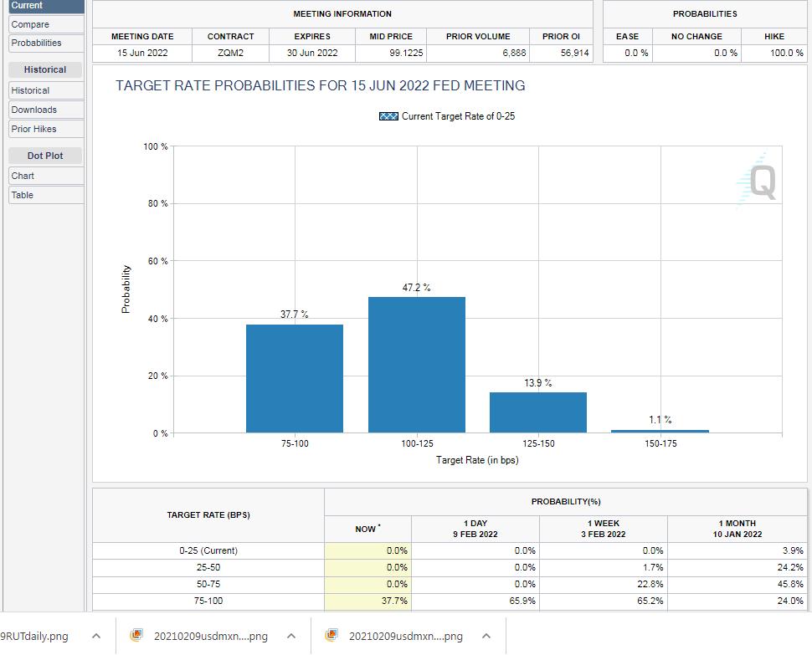Open Prior Hikes page
This screenshot has height=655, width=812.
pyautogui.click(x=45, y=129)
